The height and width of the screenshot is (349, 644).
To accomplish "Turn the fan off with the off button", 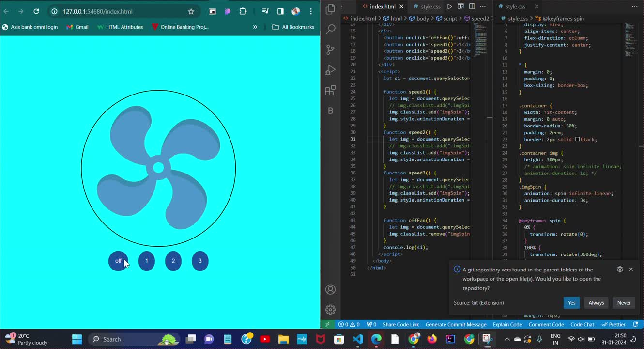I will tap(118, 261).
